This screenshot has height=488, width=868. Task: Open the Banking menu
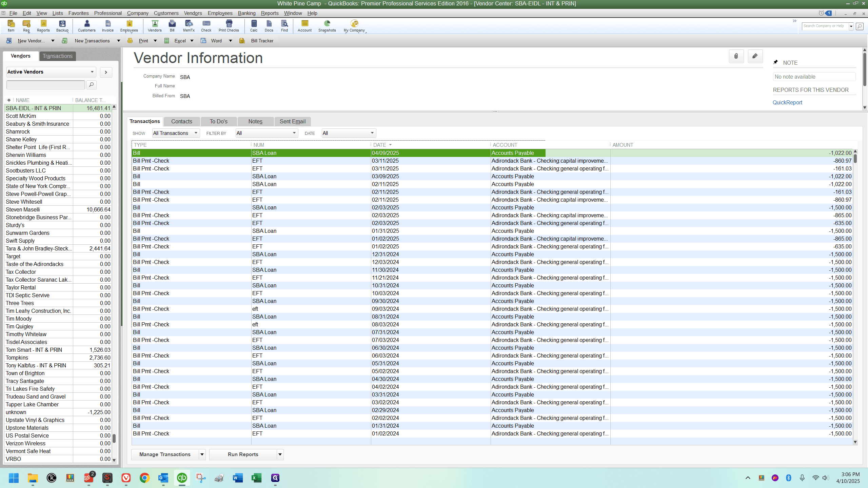click(x=246, y=13)
